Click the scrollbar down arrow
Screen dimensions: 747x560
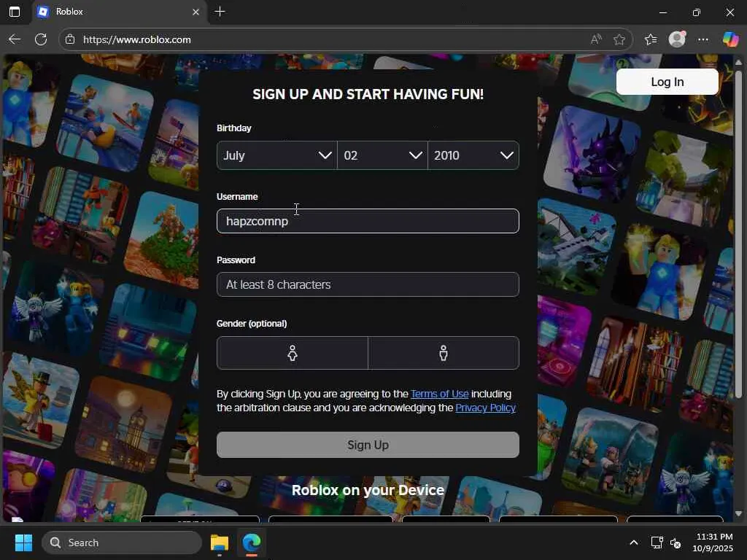coord(738,513)
